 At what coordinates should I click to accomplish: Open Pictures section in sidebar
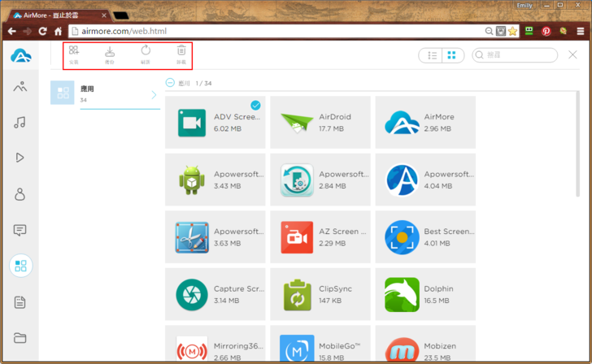pos(20,87)
